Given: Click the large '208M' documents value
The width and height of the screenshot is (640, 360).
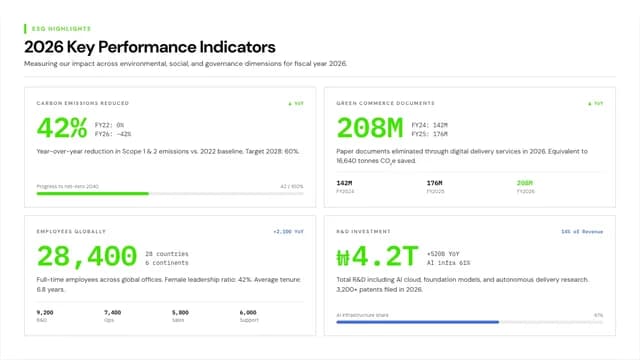Looking at the screenshot, I should click(x=370, y=128).
